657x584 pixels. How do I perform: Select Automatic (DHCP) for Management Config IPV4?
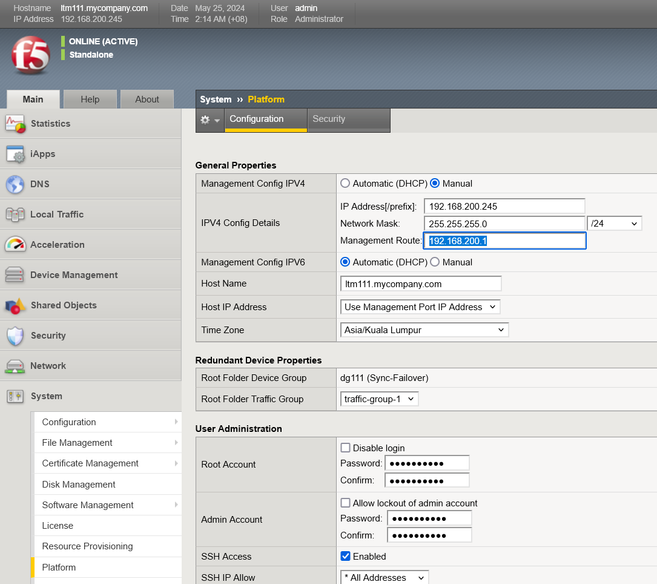(346, 184)
